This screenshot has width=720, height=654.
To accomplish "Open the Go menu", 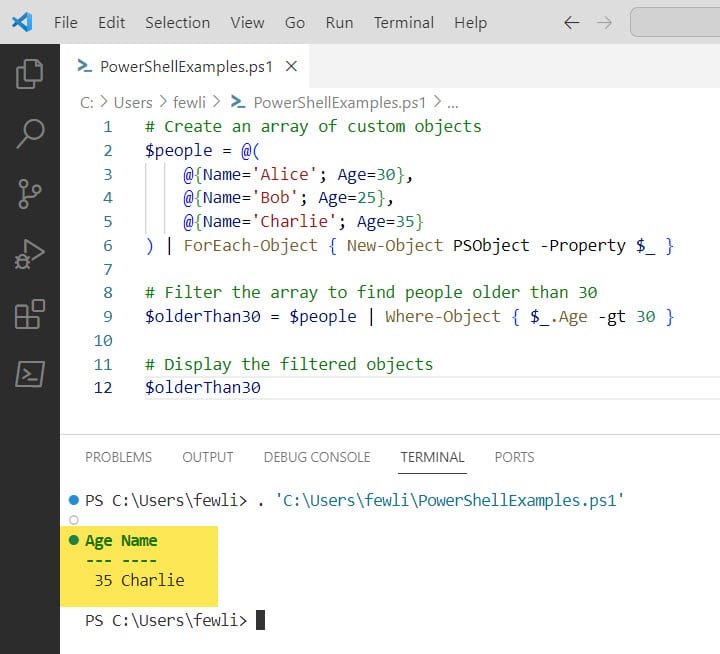I will 294,23.
